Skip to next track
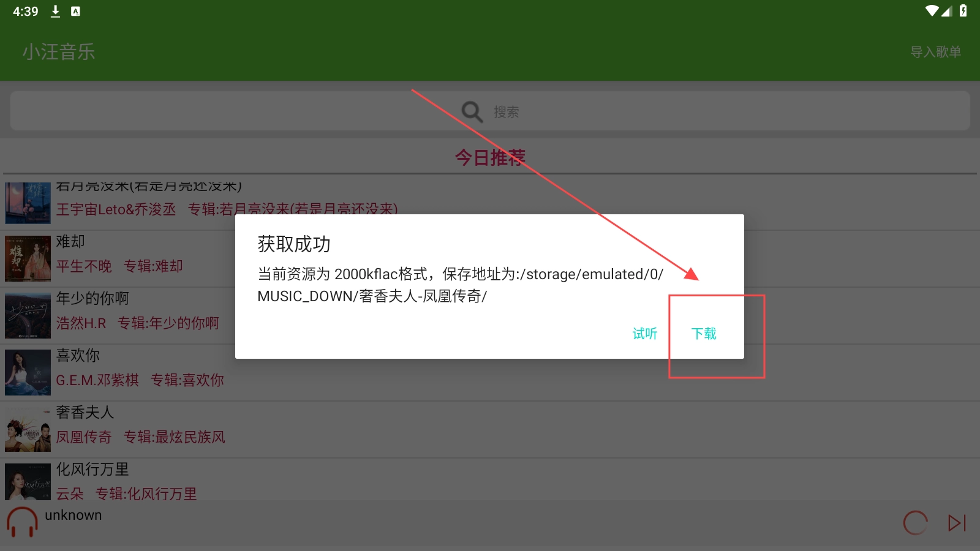The height and width of the screenshot is (551, 980). coord(957,523)
